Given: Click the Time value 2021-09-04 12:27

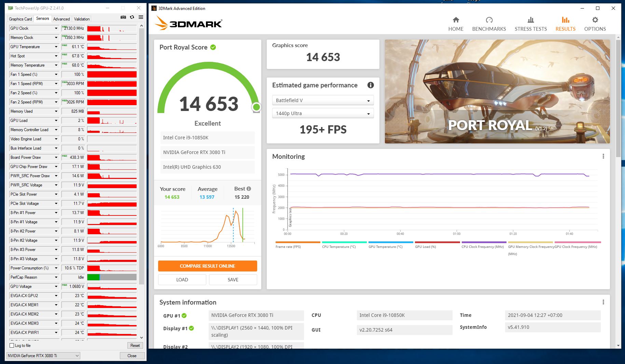Looking at the screenshot, I should (553, 315).
